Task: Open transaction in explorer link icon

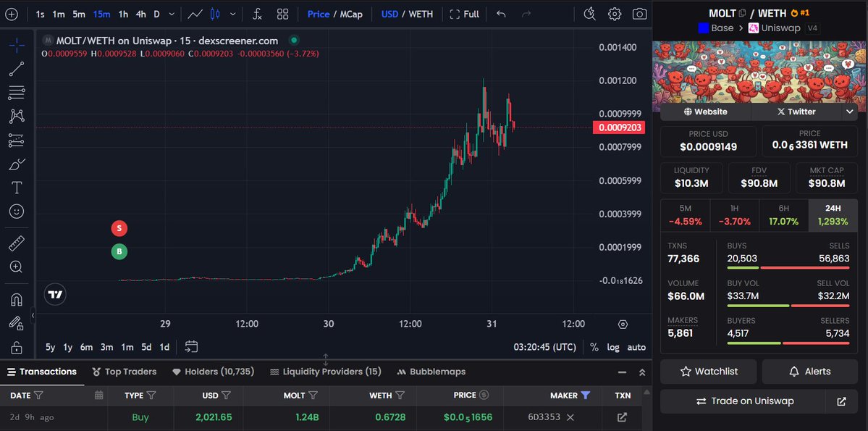Action: point(622,417)
